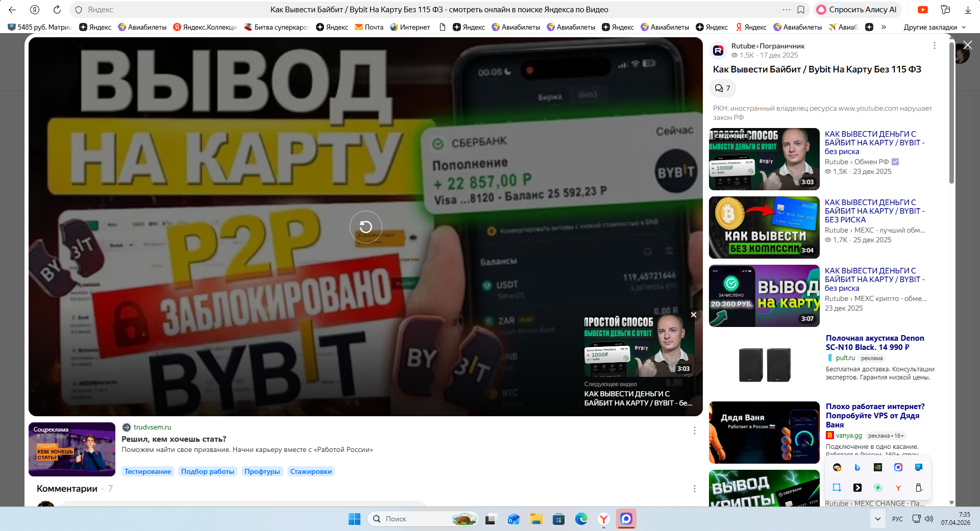
Task: Launch Microsoft Edge from the taskbar
Action: click(581, 519)
